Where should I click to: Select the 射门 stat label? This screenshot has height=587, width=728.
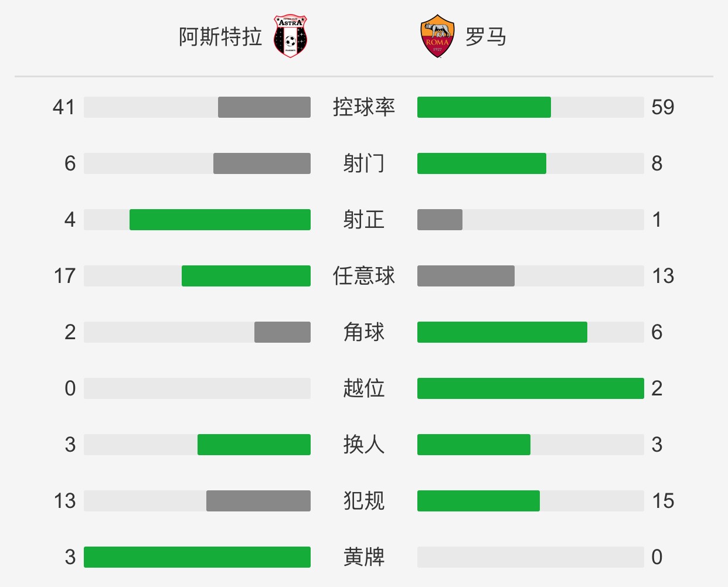click(x=364, y=163)
